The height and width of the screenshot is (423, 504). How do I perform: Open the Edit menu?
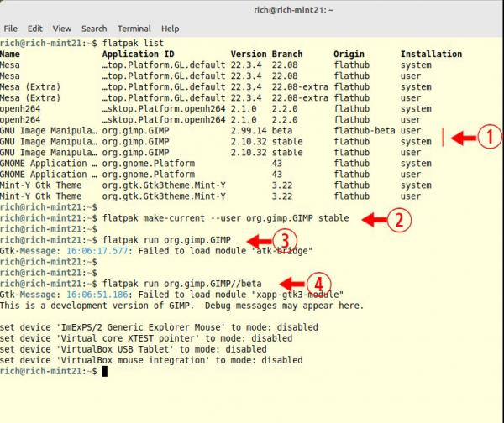(x=35, y=29)
